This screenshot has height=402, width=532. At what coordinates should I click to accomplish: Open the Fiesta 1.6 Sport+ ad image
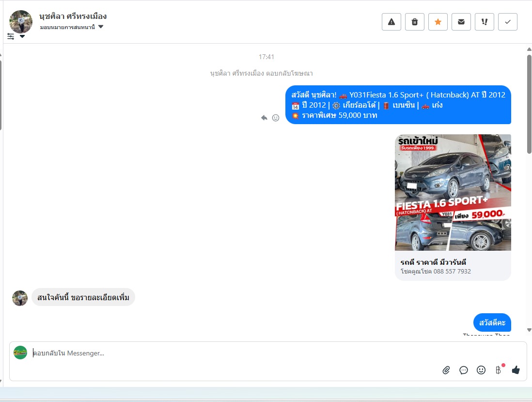coord(453,193)
